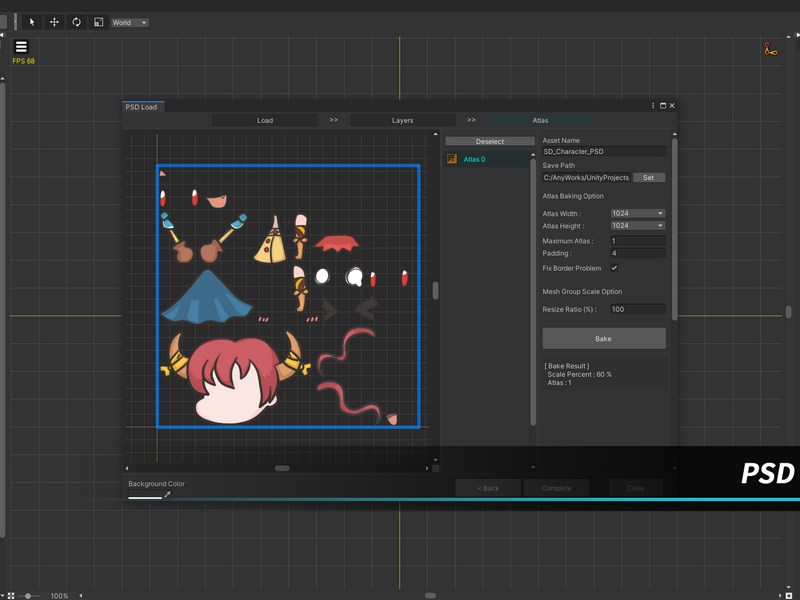
Task: Click the preview scroll-up arrow
Action: coord(435,134)
